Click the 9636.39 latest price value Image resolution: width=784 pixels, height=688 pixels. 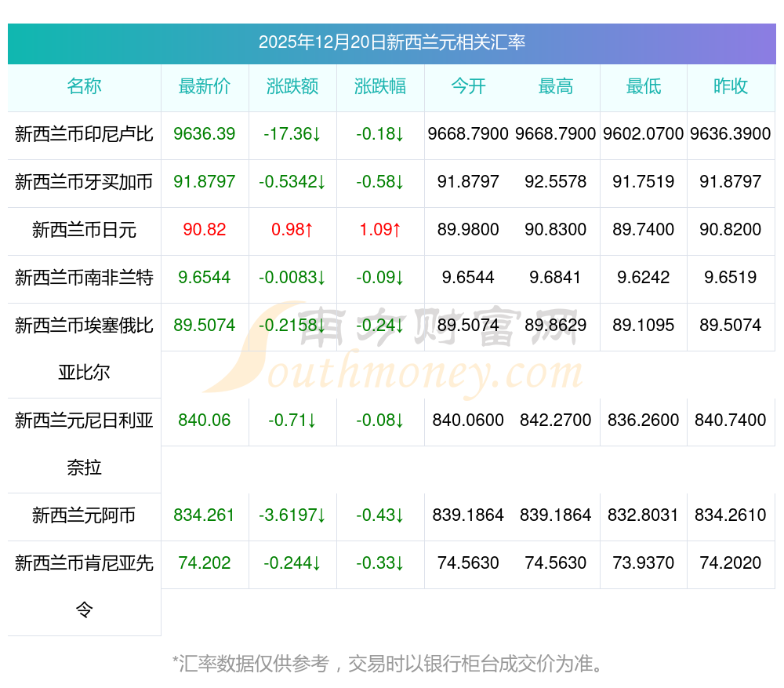[x=205, y=134]
